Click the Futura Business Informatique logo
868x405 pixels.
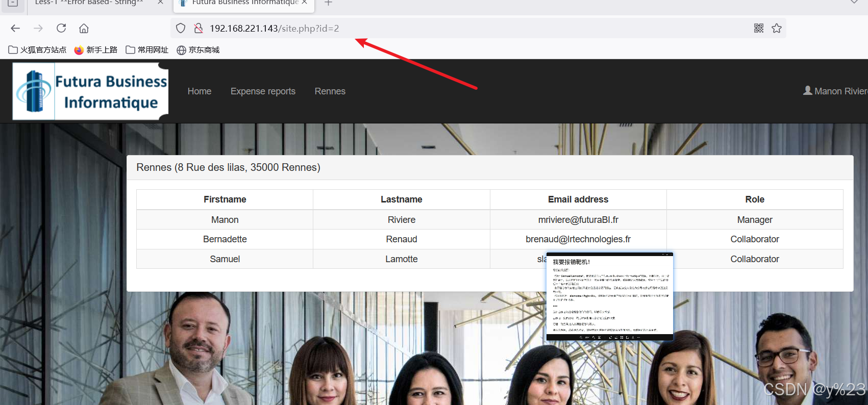(x=90, y=91)
